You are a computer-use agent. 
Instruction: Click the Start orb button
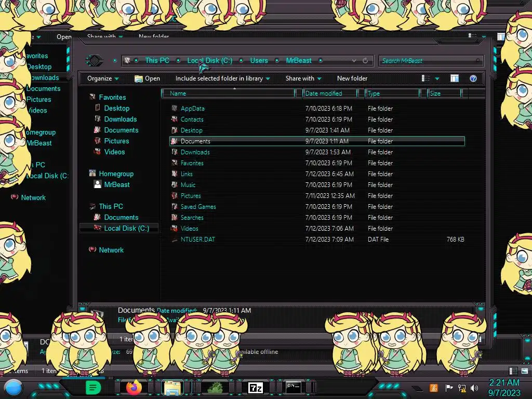[14, 388]
